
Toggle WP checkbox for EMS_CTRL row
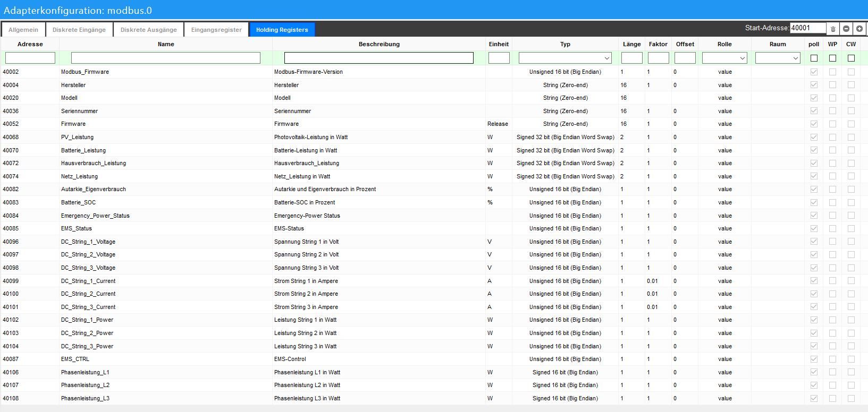click(832, 359)
